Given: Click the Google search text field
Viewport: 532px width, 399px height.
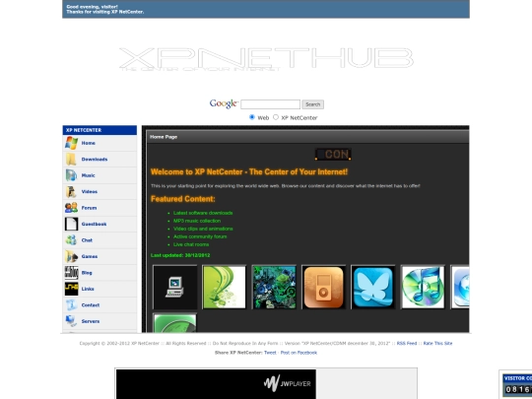Looking at the screenshot, I should coord(270,104).
